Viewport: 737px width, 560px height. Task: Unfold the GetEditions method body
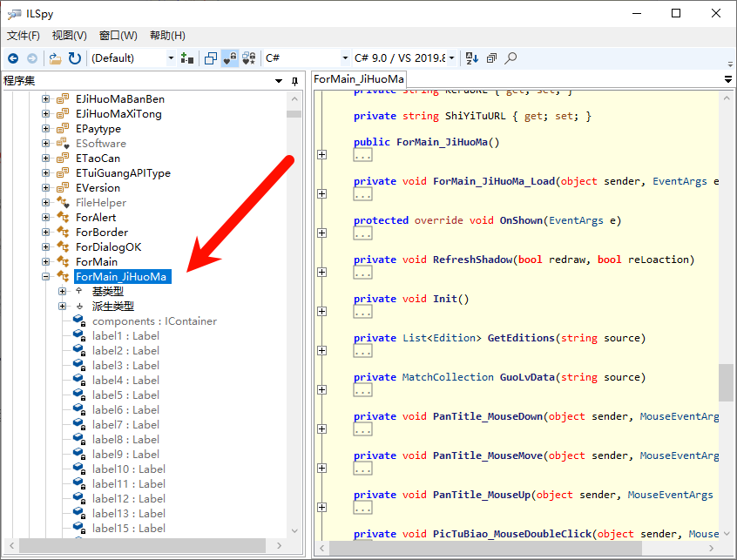[x=322, y=350]
